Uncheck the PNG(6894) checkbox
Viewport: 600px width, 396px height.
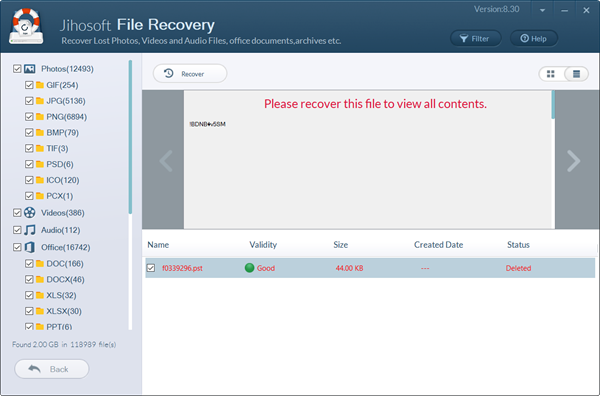point(29,117)
